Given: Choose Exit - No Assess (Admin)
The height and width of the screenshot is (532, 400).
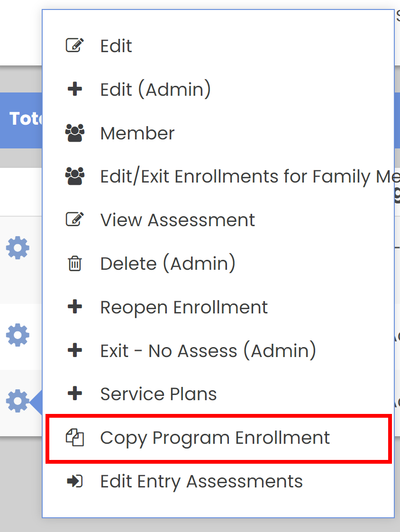Looking at the screenshot, I should click(x=208, y=351).
